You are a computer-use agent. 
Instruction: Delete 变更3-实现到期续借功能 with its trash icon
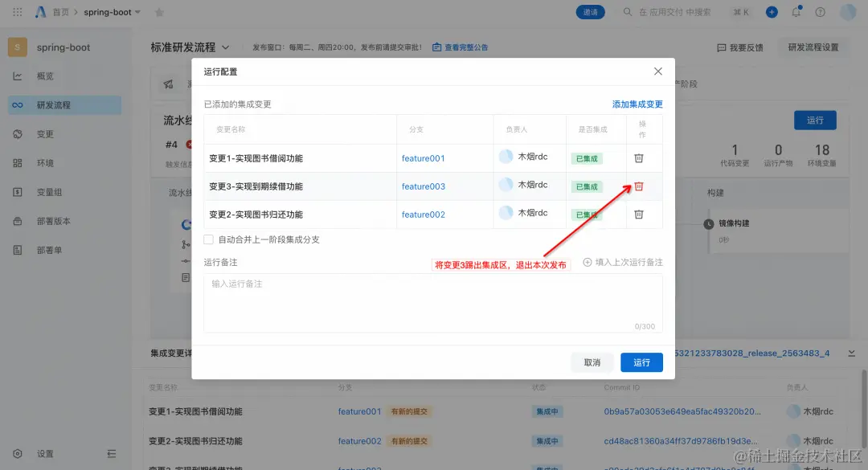point(640,186)
